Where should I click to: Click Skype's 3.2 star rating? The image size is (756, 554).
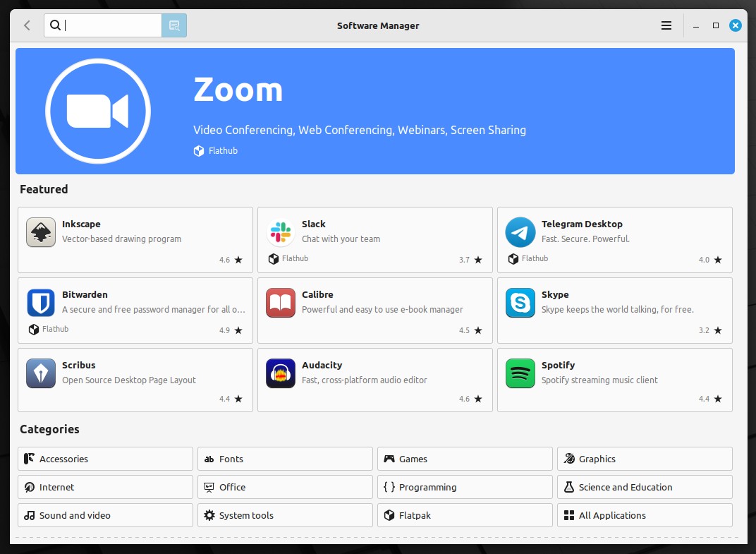(x=709, y=330)
